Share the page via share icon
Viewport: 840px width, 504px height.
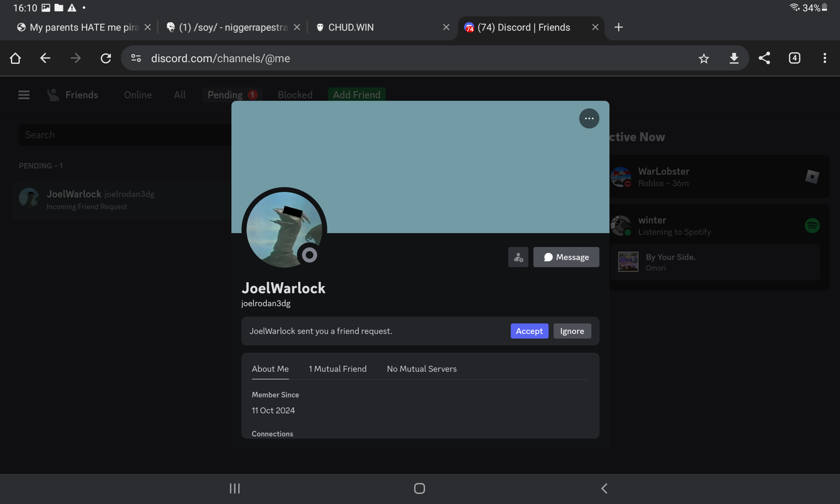(764, 58)
